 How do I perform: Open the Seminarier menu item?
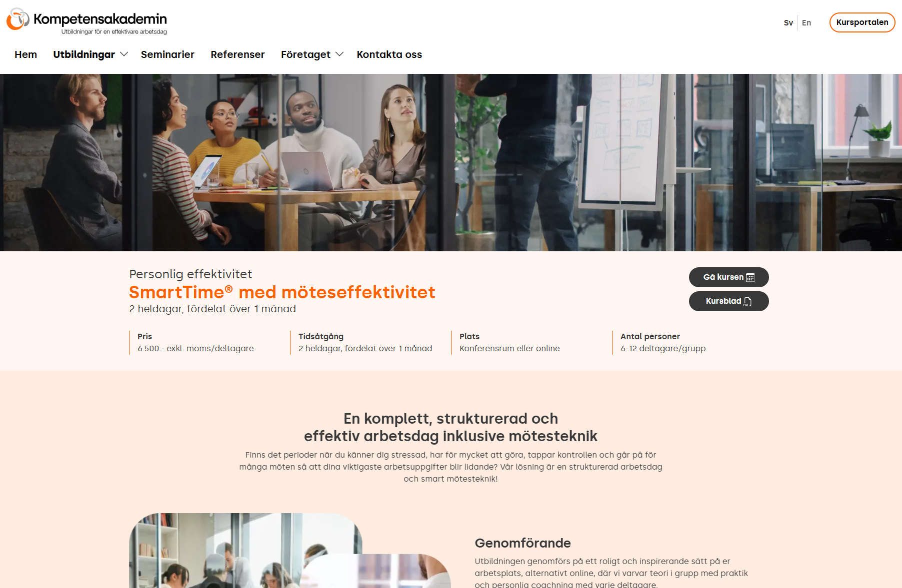pos(167,54)
